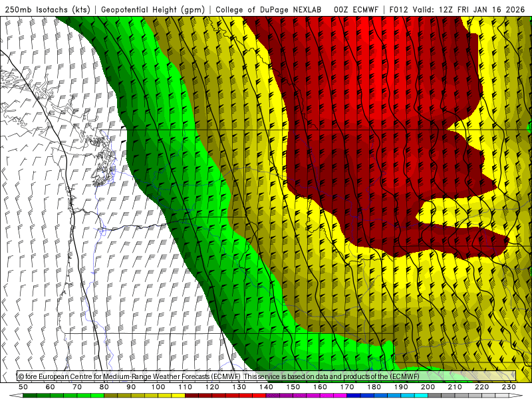Click the '120' legend value
Image resolution: width=532 pixels, height=399 pixels.
[212, 387]
